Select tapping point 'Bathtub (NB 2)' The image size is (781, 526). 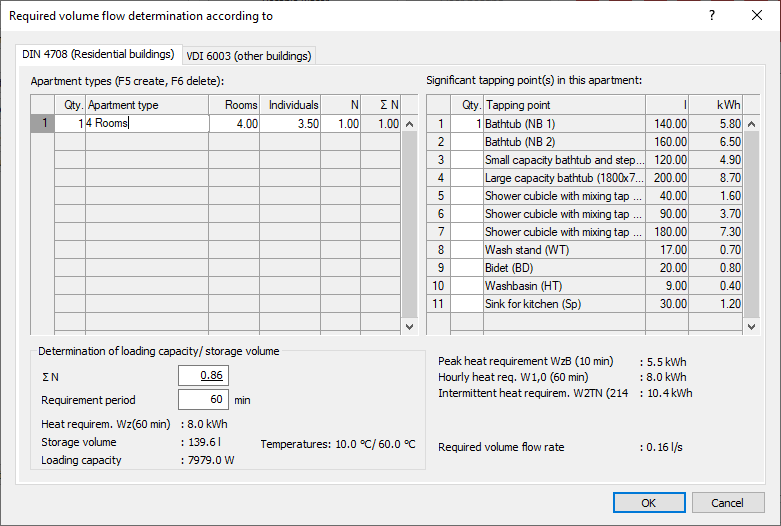pyautogui.click(x=564, y=141)
